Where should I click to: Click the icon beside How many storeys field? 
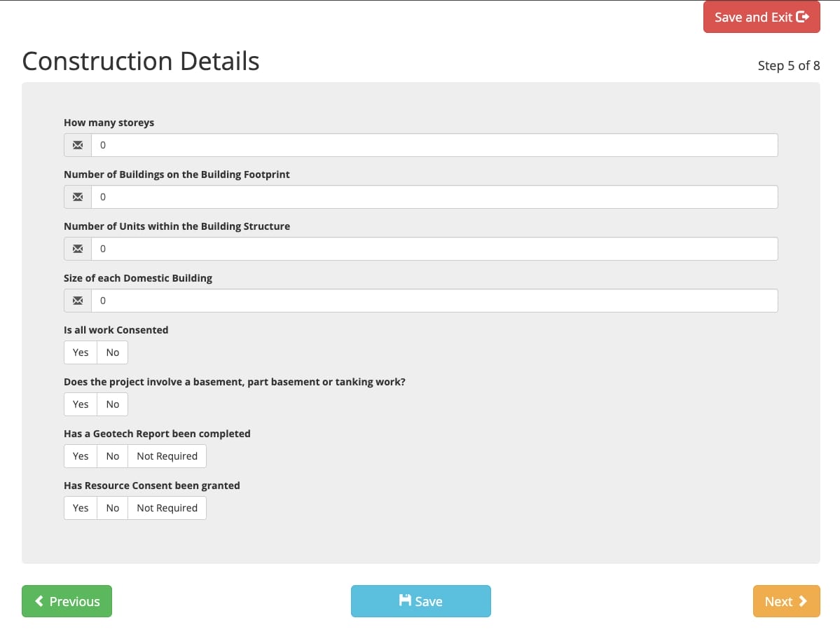click(78, 145)
